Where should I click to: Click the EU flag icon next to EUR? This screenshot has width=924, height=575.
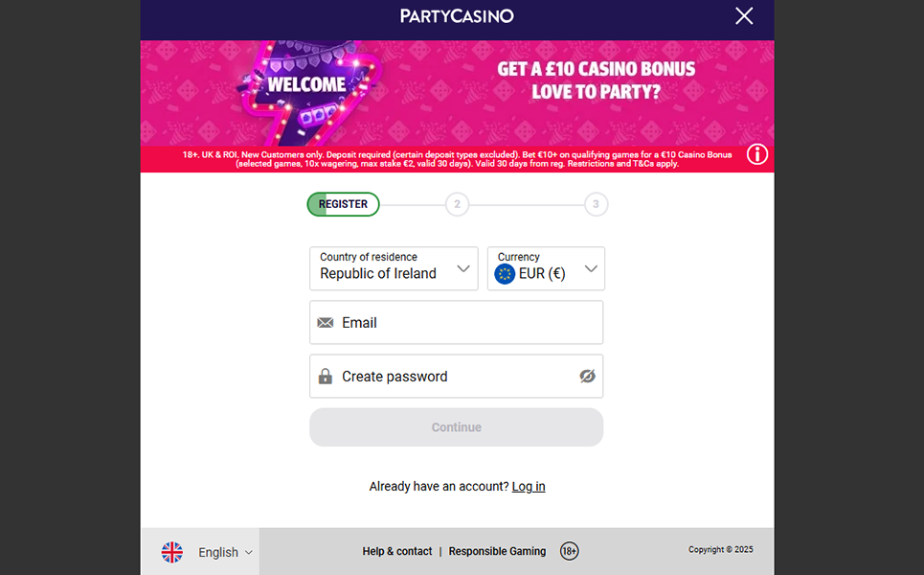point(505,273)
